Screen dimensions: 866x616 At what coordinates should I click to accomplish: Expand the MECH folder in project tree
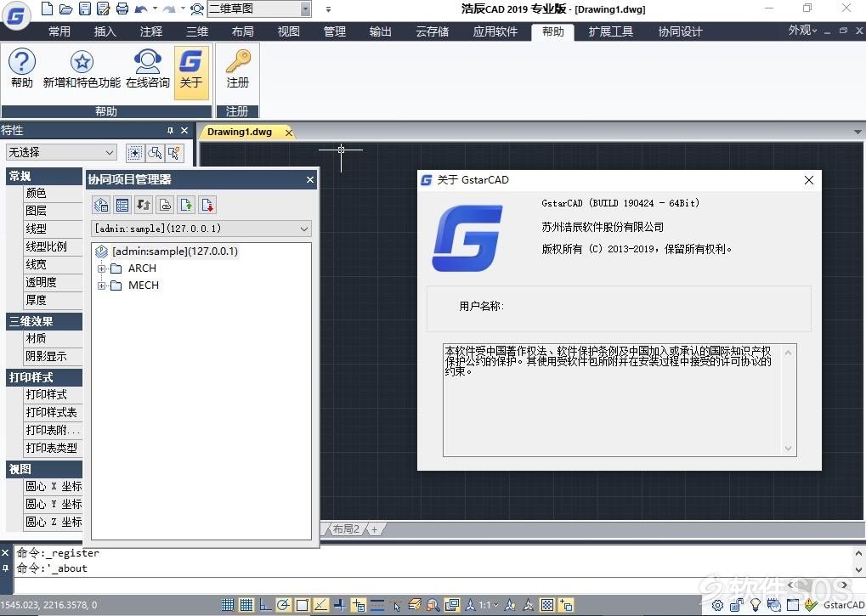pos(101,286)
